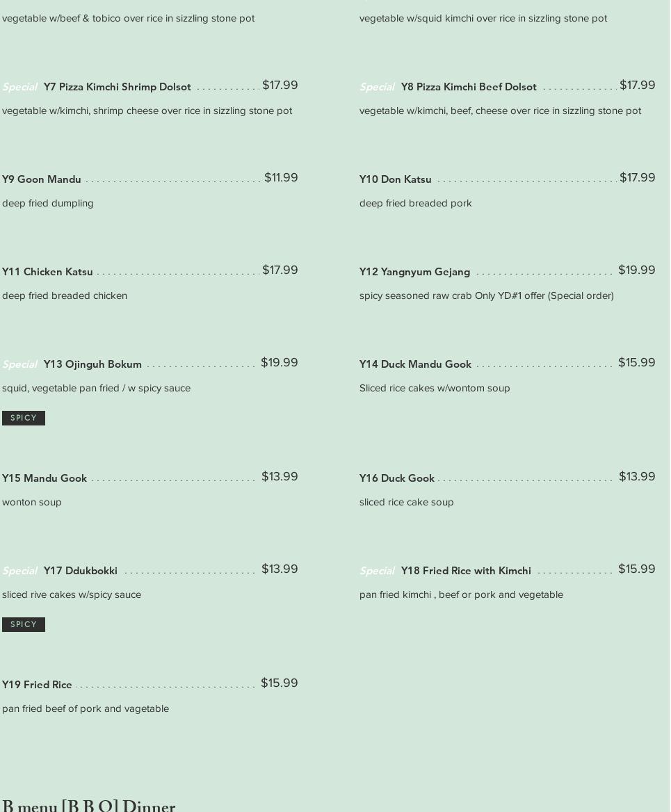Select Y12 Yangnyum Gejang dish title
671x812 pixels.
pos(414,272)
